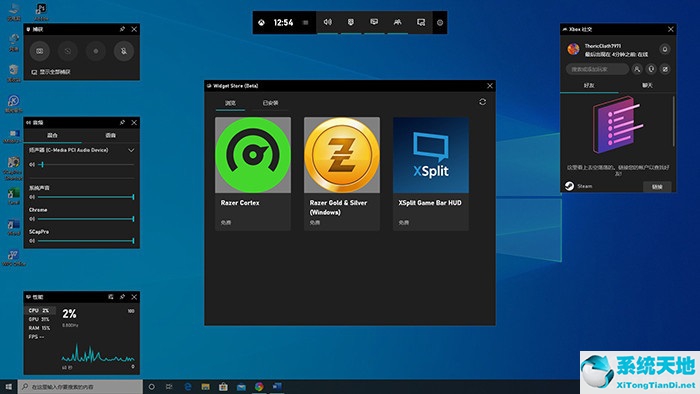Viewport: 700px width, 394px height.
Task: Open notifications bell in Xbox Social
Action: coord(665,49)
